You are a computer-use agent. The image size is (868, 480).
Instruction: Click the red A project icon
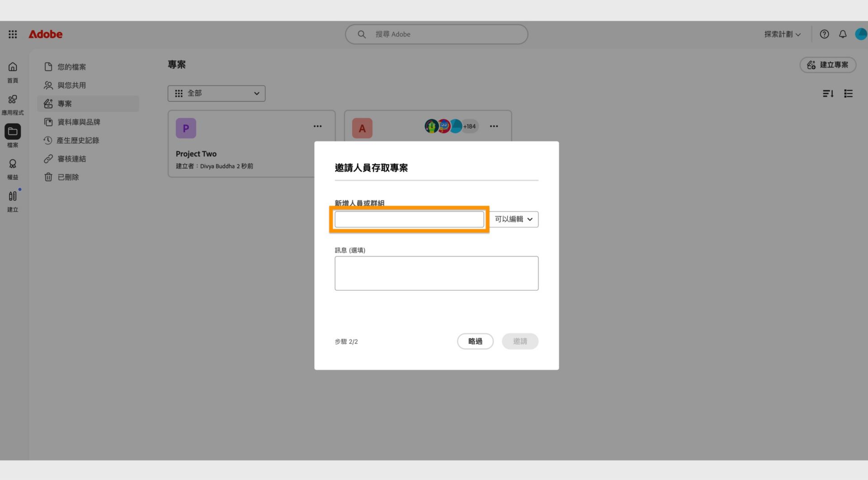click(362, 128)
